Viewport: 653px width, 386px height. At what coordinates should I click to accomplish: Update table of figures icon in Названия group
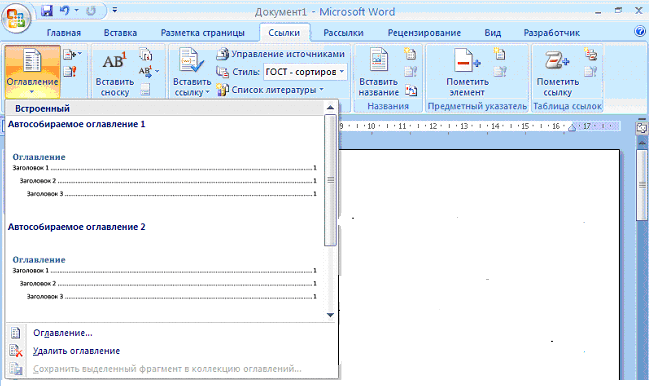point(411,72)
